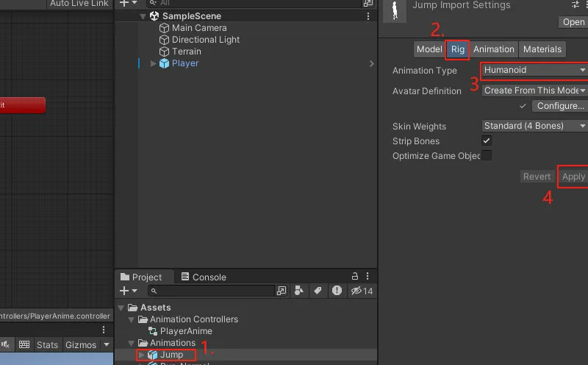The image size is (588, 365).
Task: Toggle hidden packages visibility count icon
Action: (x=362, y=291)
